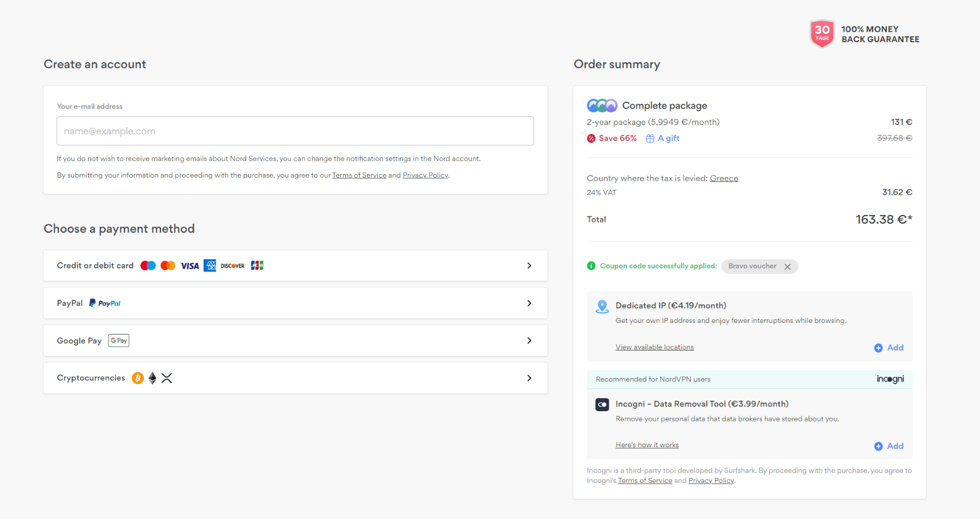The image size is (980, 519).
Task: Add Dedicated IP to the order
Action: [x=889, y=347]
